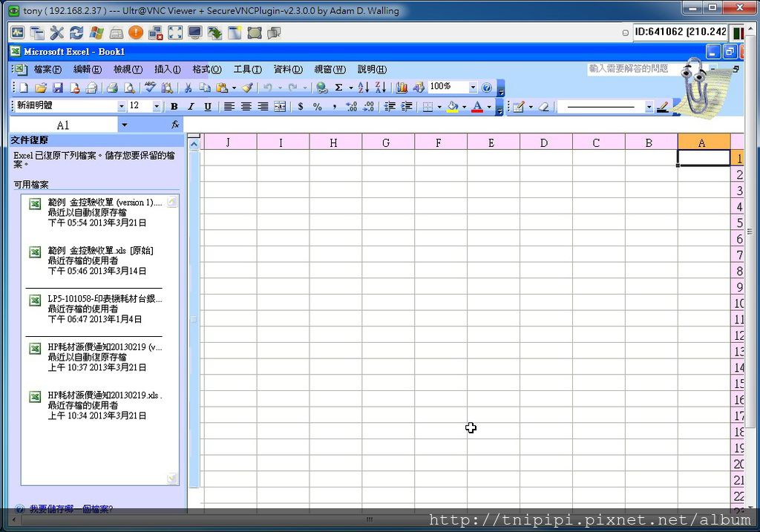The height and width of the screenshot is (532, 760).
Task: Open the 插入(I) menu
Action: coord(167,70)
